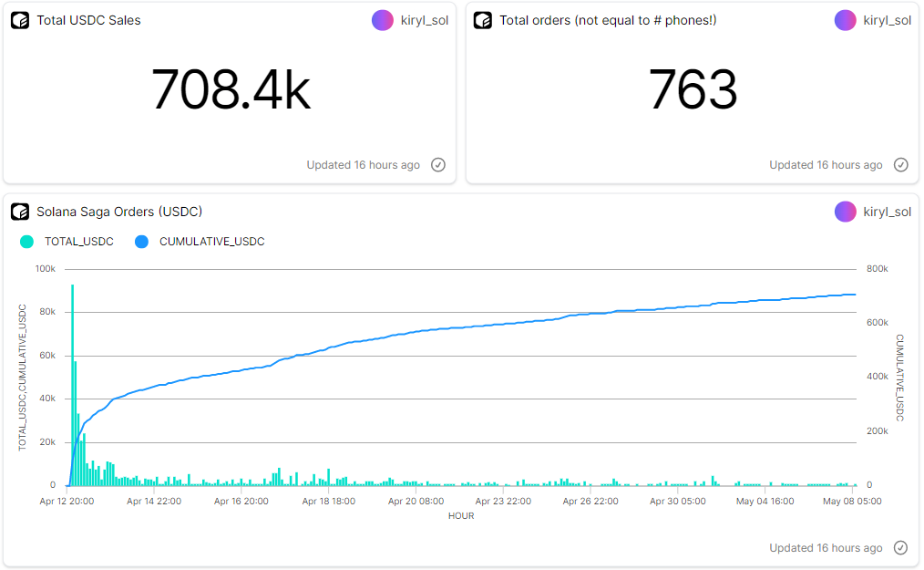Viewport: 924px width, 570px height.
Task: Click the teal TOTAL_USDC legend dot
Action: [26, 242]
